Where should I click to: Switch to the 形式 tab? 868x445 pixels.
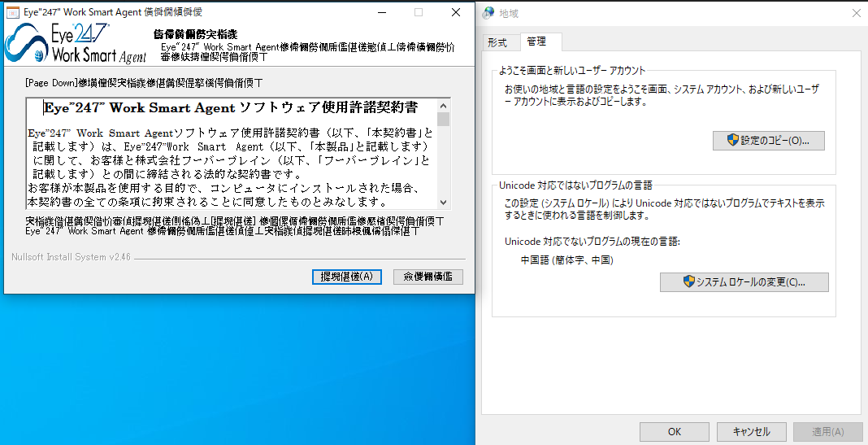pyautogui.click(x=497, y=42)
